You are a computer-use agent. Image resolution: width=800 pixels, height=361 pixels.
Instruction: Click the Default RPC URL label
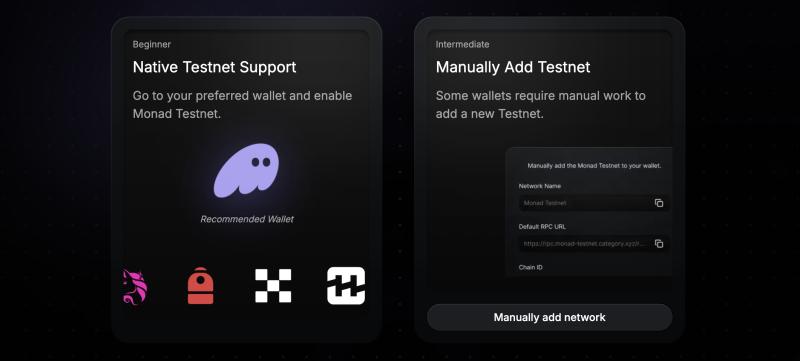click(x=542, y=226)
